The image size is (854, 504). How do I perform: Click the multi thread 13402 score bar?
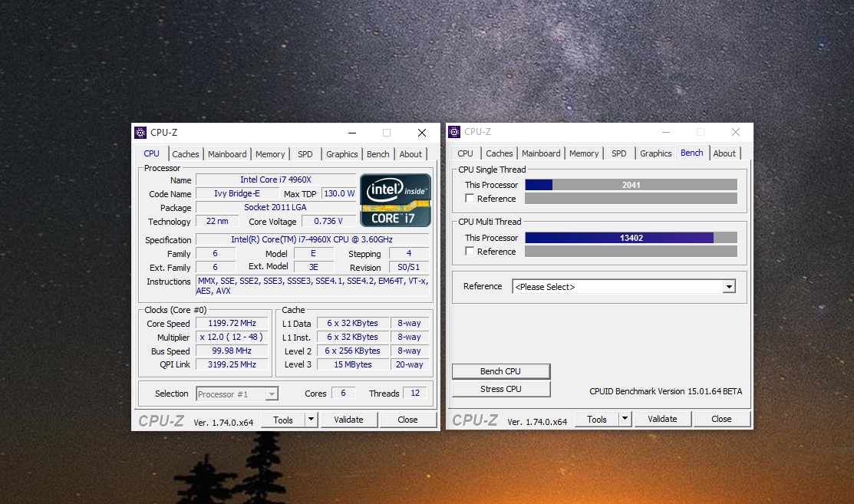tap(631, 238)
